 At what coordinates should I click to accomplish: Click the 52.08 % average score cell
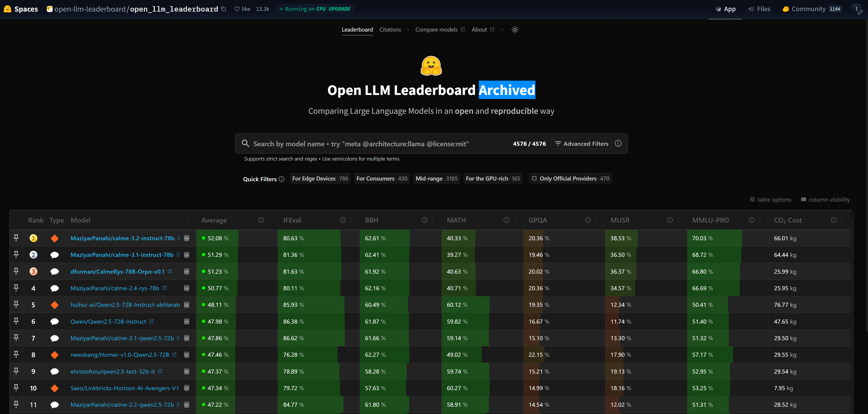[237, 238]
